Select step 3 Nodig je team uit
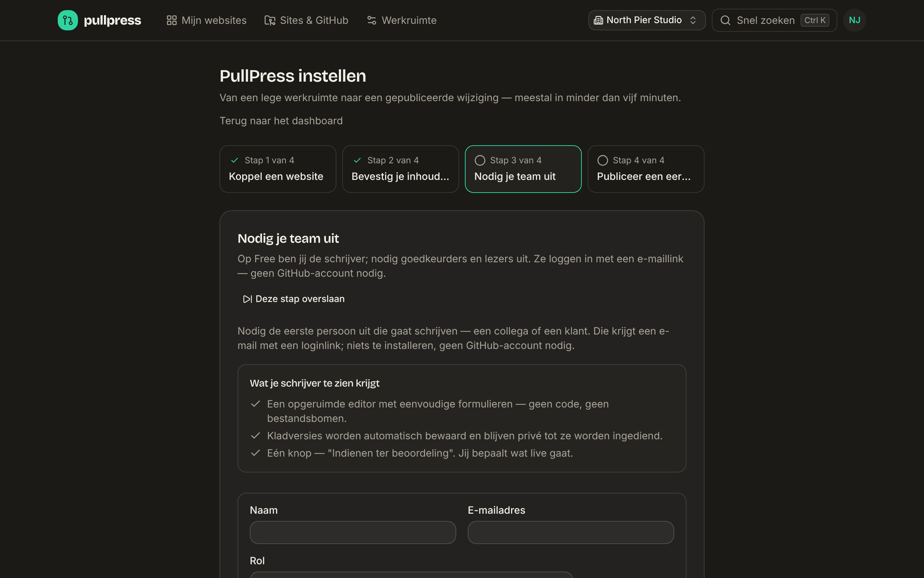Image resolution: width=924 pixels, height=578 pixels. (523, 169)
